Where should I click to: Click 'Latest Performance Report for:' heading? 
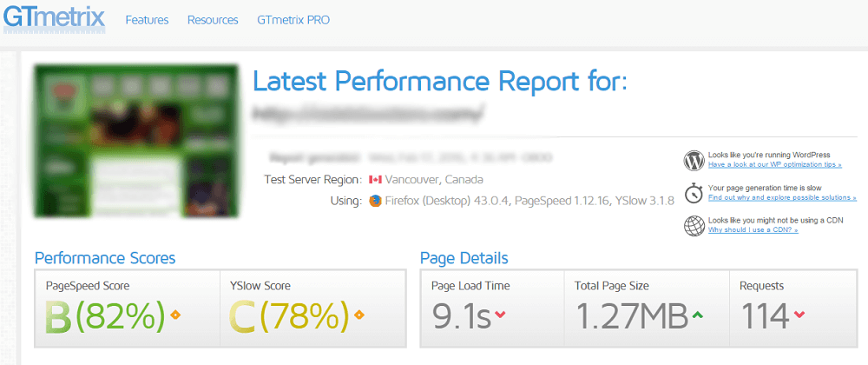click(441, 82)
